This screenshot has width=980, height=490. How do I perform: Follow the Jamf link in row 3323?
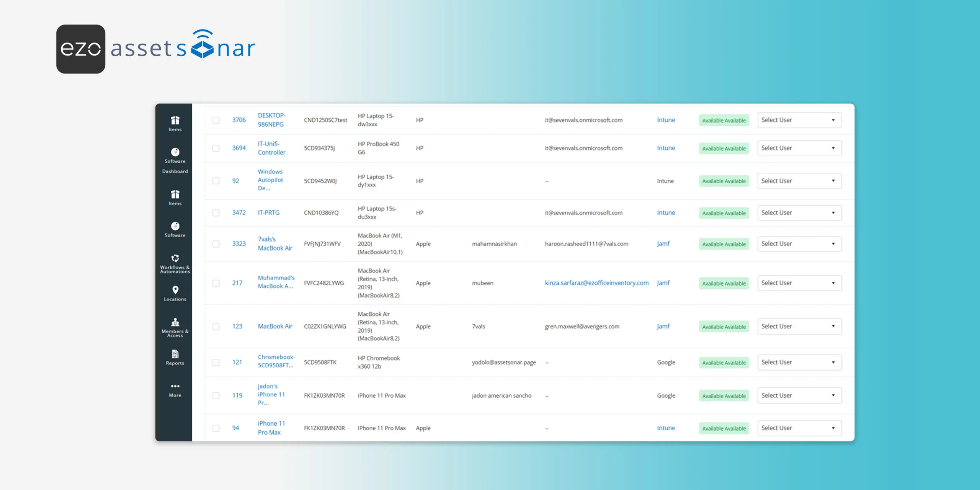pos(663,244)
